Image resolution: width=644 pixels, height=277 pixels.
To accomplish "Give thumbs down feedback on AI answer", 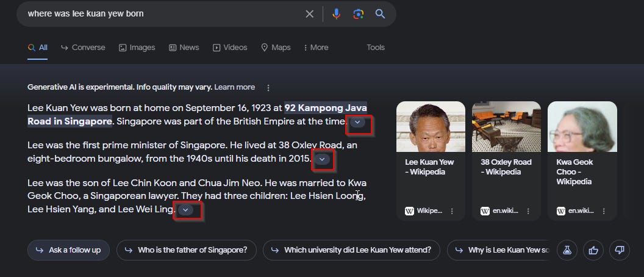I will (x=620, y=250).
